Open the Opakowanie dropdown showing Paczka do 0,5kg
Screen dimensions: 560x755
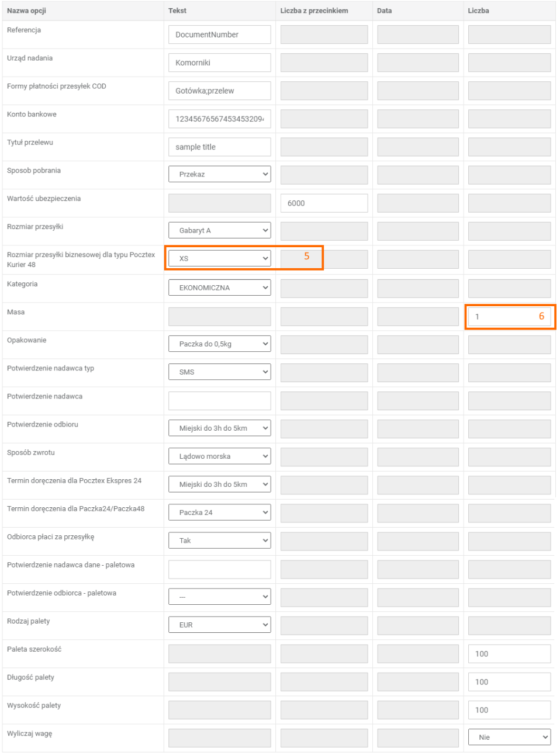[219, 344]
